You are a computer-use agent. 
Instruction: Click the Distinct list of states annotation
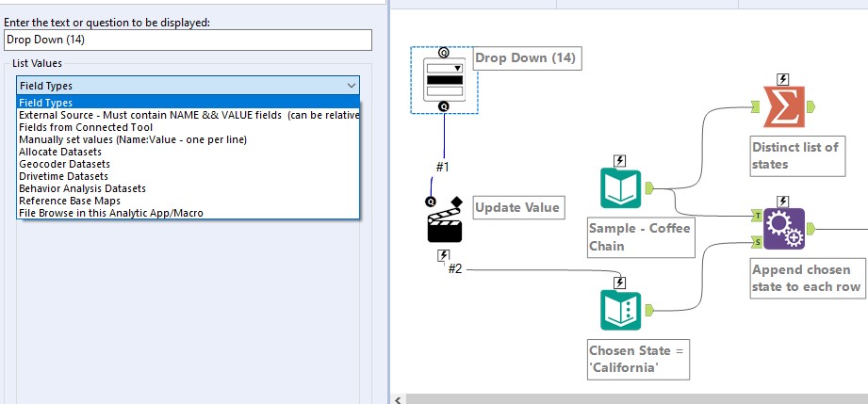797,156
